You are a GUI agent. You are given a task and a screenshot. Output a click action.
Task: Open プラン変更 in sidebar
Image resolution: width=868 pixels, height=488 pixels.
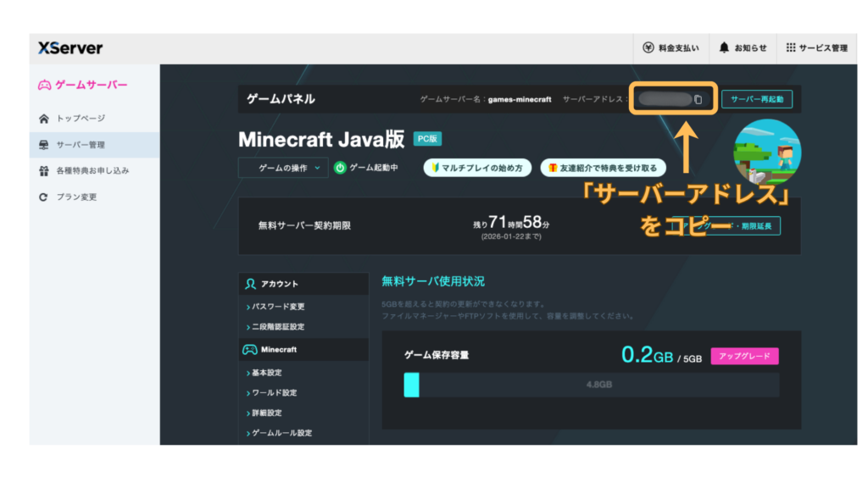point(76,197)
